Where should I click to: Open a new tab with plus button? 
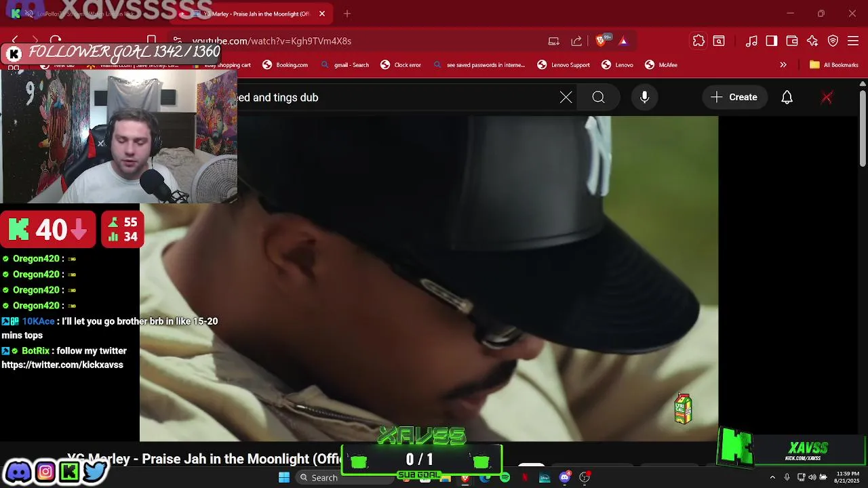click(347, 14)
